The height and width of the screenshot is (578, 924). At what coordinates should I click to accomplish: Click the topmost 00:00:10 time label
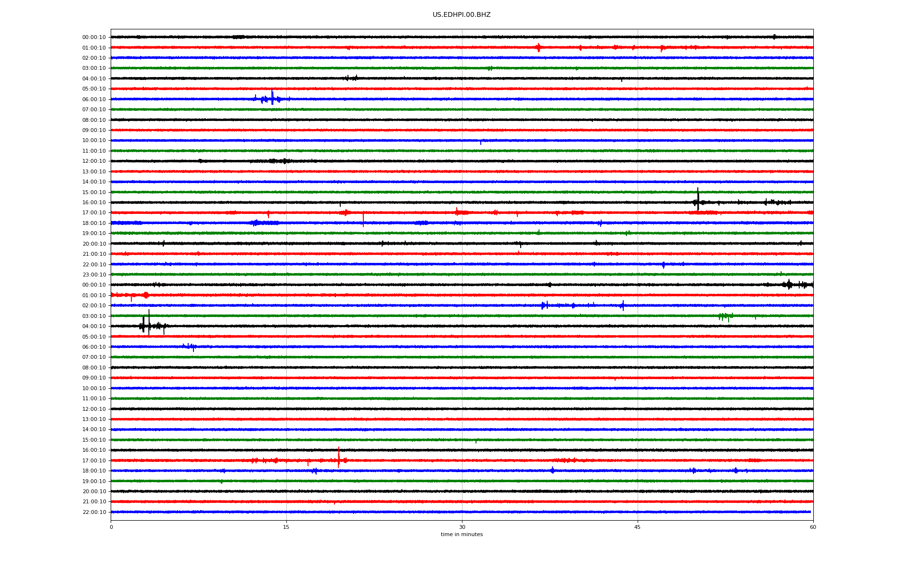[94, 38]
